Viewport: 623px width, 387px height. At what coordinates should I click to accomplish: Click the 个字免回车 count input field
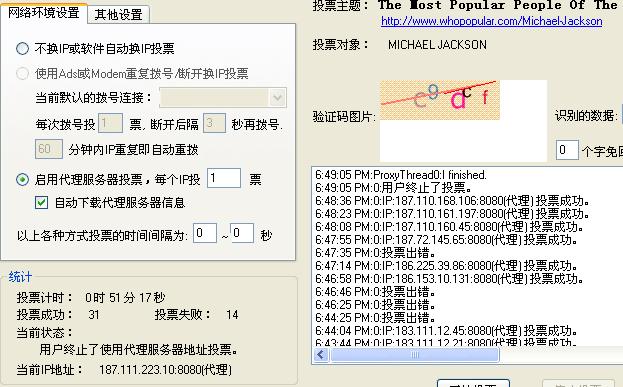[567, 150]
